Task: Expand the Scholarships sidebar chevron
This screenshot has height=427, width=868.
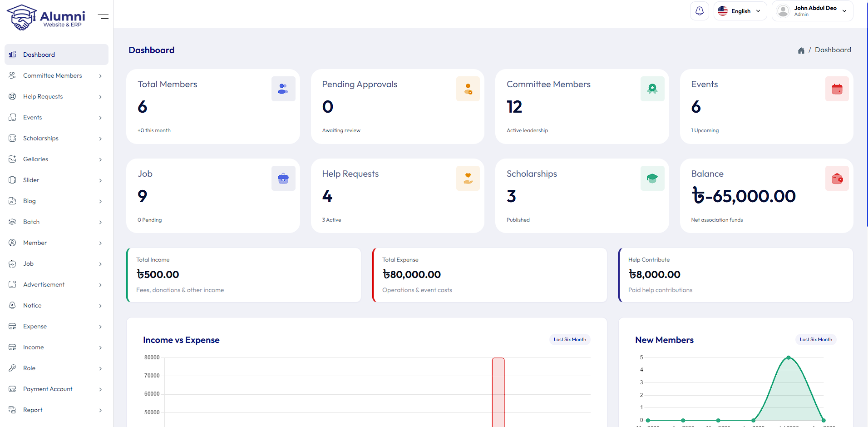Action: click(100, 139)
